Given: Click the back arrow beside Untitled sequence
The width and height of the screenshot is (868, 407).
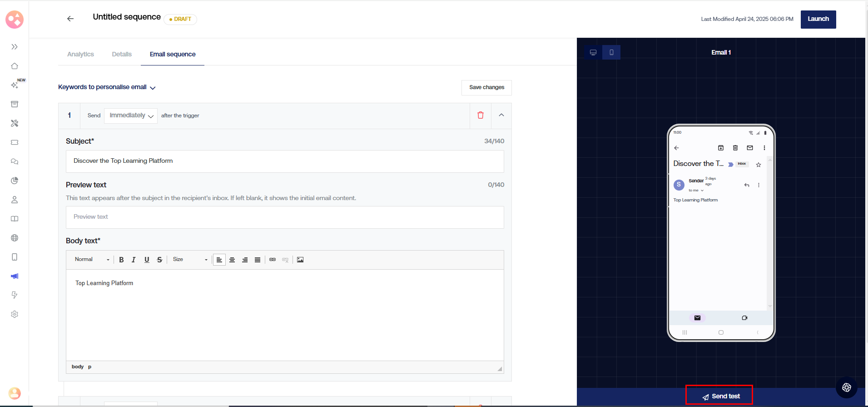Looking at the screenshot, I should pos(70,19).
